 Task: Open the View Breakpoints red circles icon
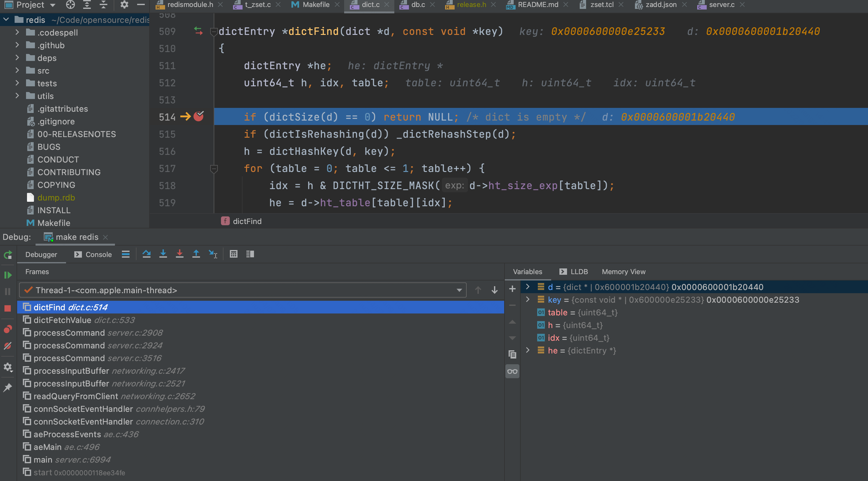pyautogui.click(x=8, y=329)
